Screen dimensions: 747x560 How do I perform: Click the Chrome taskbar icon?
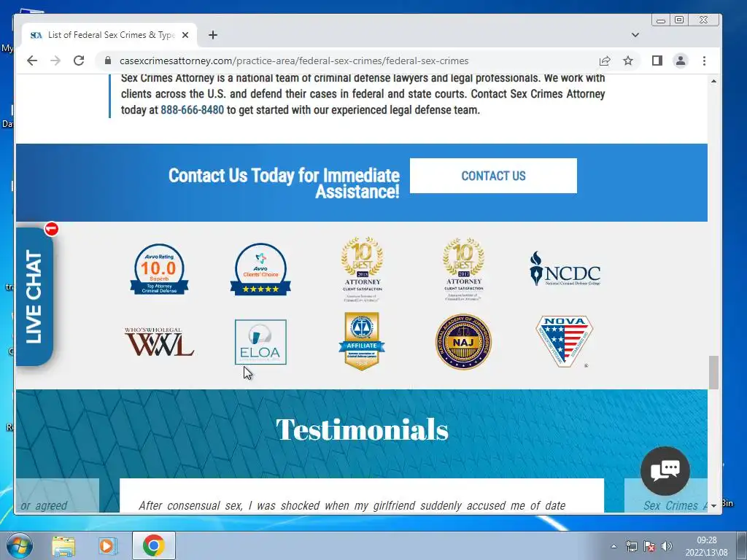153,545
